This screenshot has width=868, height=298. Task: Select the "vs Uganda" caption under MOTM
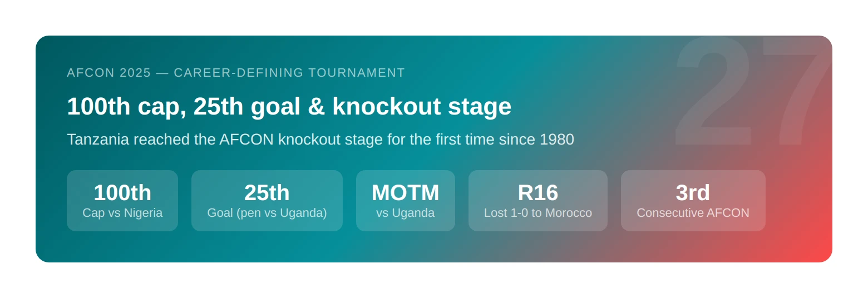pos(406,213)
